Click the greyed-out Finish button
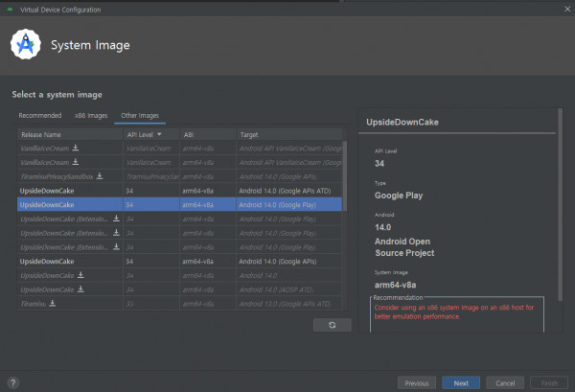Image resolution: width=575 pixels, height=392 pixels. tap(549, 383)
